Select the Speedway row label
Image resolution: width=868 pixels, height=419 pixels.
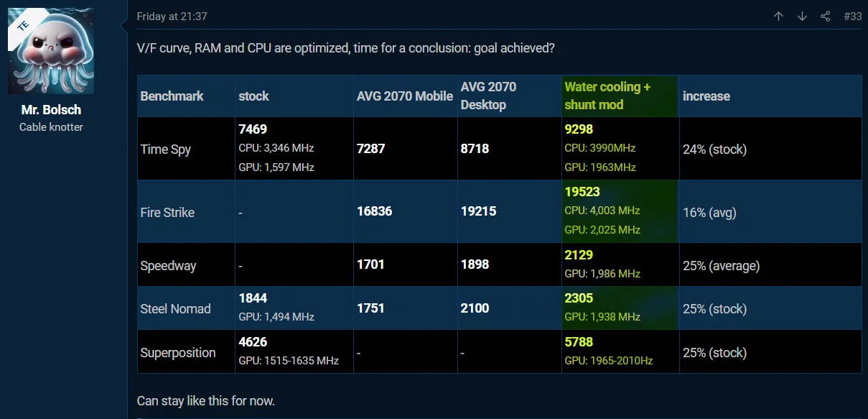pyautogui.click(x=168, y=265)
